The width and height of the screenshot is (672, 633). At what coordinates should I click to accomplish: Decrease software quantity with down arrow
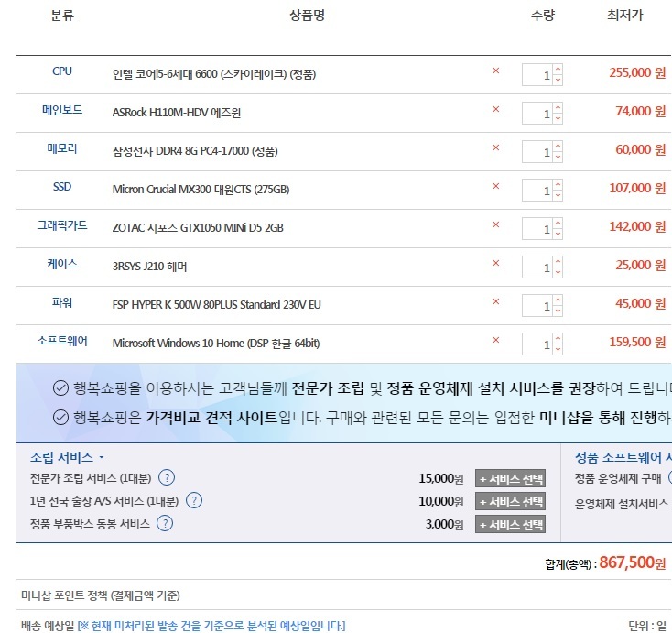[558, 349]
